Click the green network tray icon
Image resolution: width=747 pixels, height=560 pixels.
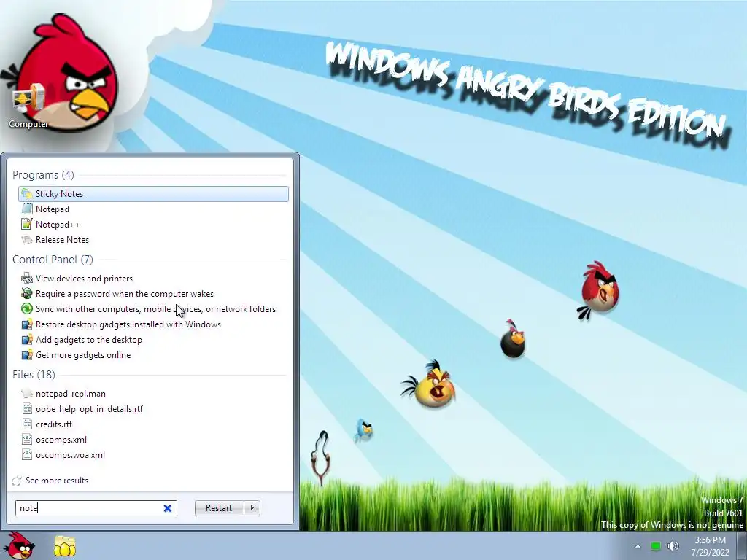click(656, 546)
